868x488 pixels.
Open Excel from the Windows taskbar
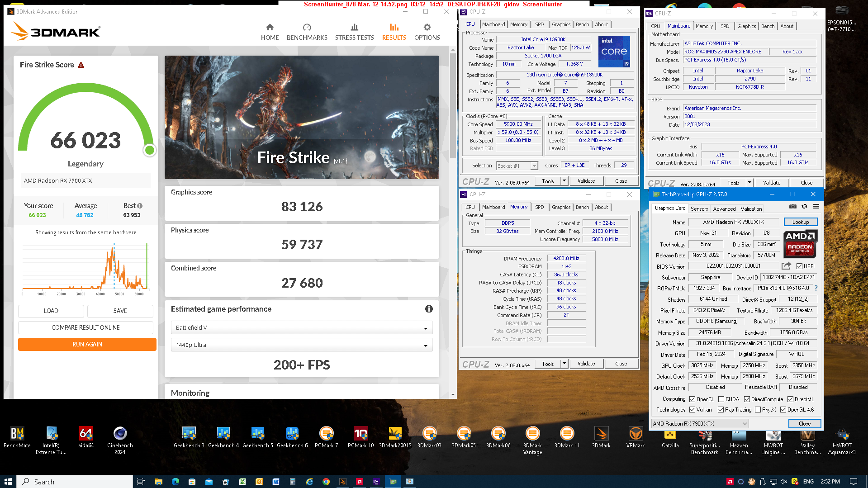click(x=242, y=482)
